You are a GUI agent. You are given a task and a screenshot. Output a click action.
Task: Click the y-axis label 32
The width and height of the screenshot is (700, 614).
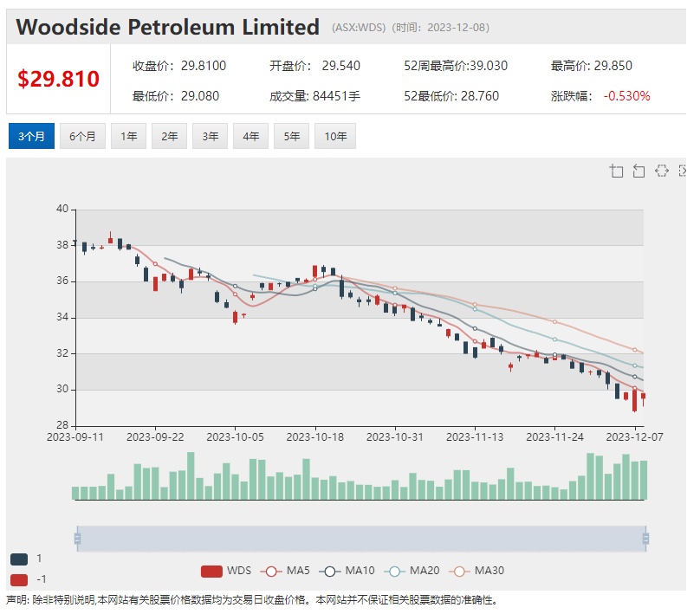(x=62, y=353)
